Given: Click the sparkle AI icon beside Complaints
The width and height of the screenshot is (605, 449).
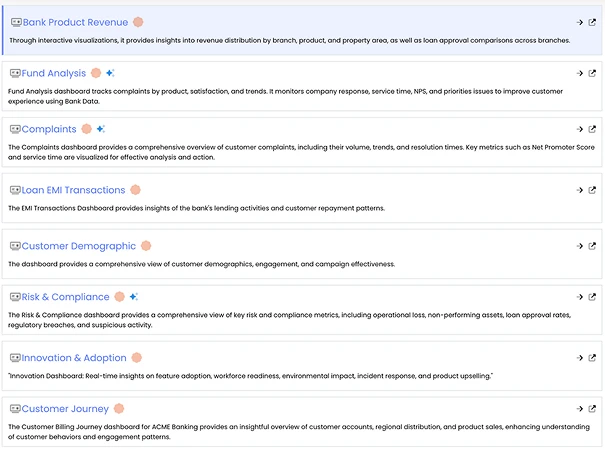Looking at the screenshot, I should pos(101,129).
